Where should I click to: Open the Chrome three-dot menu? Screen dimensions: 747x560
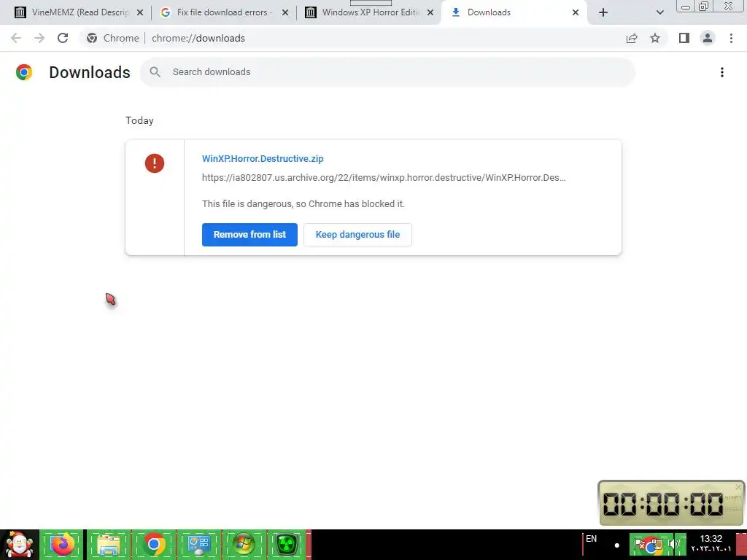(731, 38)
